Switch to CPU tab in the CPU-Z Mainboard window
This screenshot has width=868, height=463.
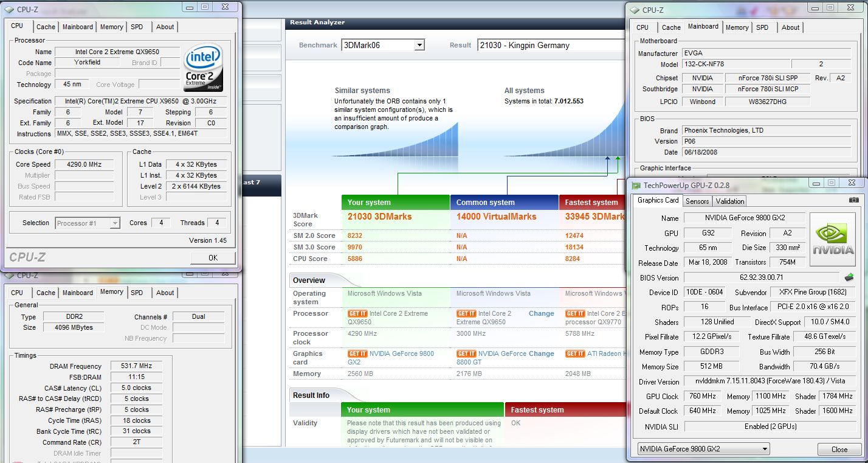[x=642, y=27]
